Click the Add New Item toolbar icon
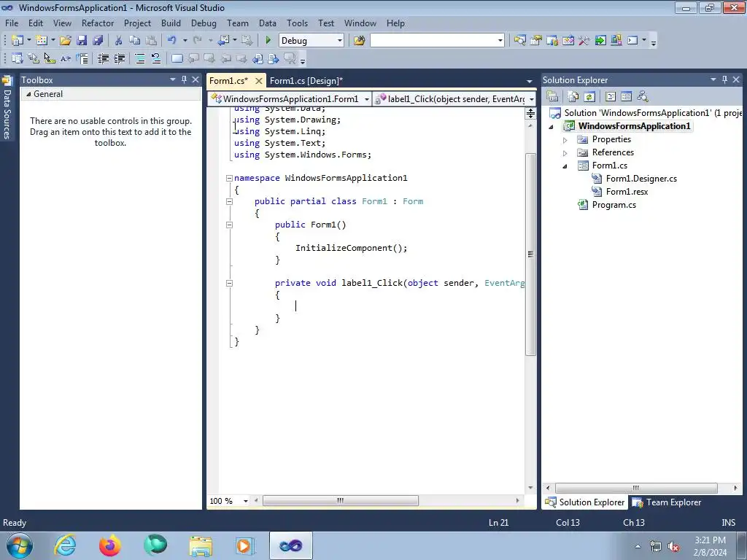 click(42, 41)
